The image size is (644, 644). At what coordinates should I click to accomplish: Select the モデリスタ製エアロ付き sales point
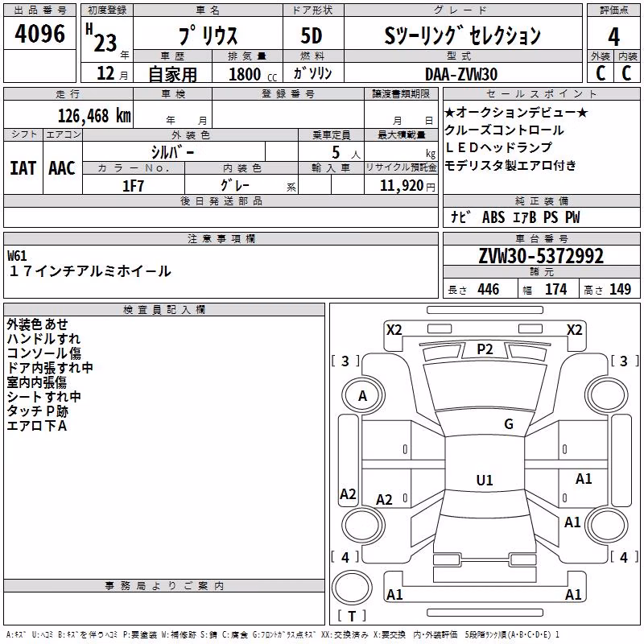click(x=510, y=165)
